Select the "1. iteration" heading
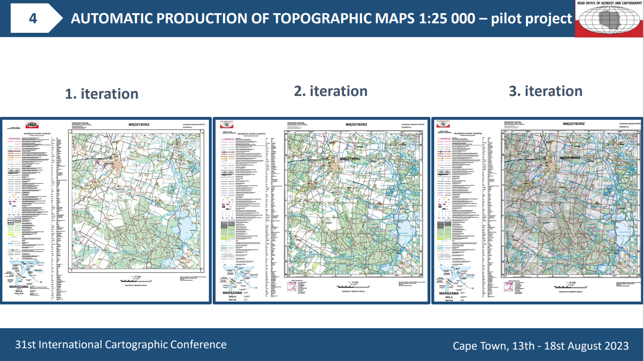The width and height of the screenshot is (644, 361). coord(102,94)
